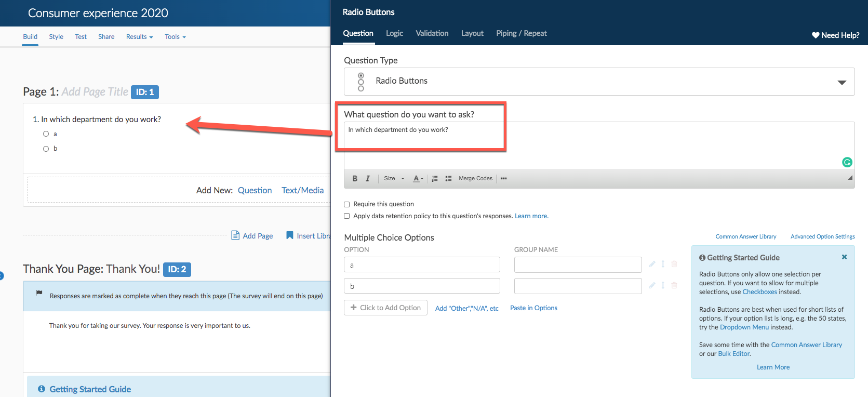Click the Learn More link in the guide

pyautogui.click(x=773, y=367)
